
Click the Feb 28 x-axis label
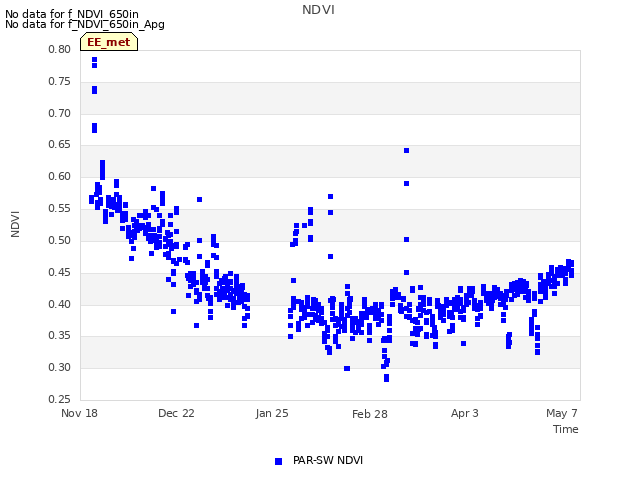pos(369,414)
